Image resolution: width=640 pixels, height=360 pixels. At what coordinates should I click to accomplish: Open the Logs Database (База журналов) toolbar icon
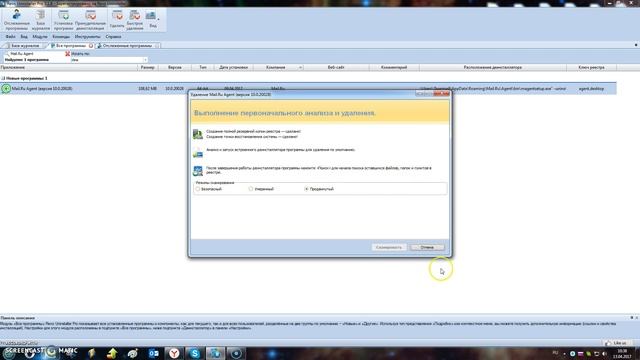click(x=40, y=20)
